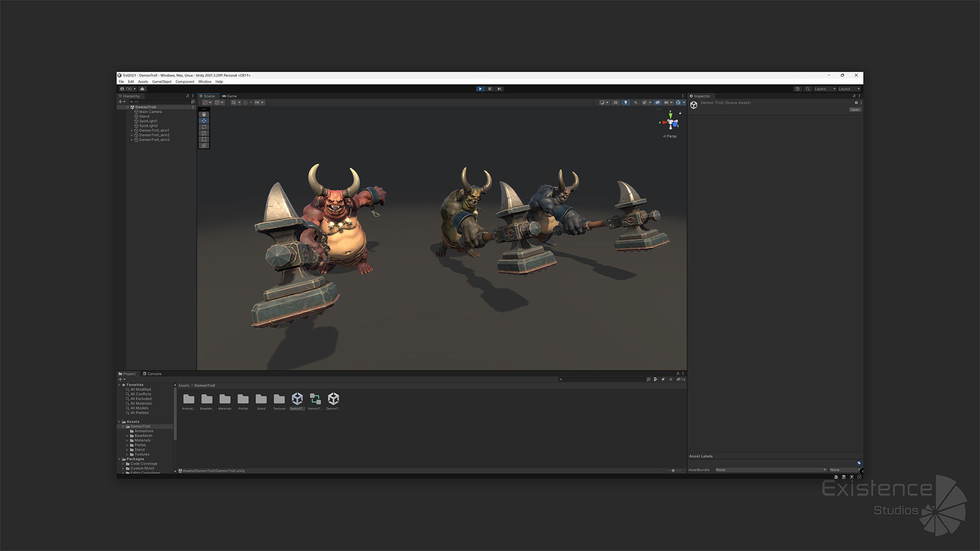Viewport: 980px width, 551px height.
Task: Open the Layers dropdown
Action: (825, 89)
